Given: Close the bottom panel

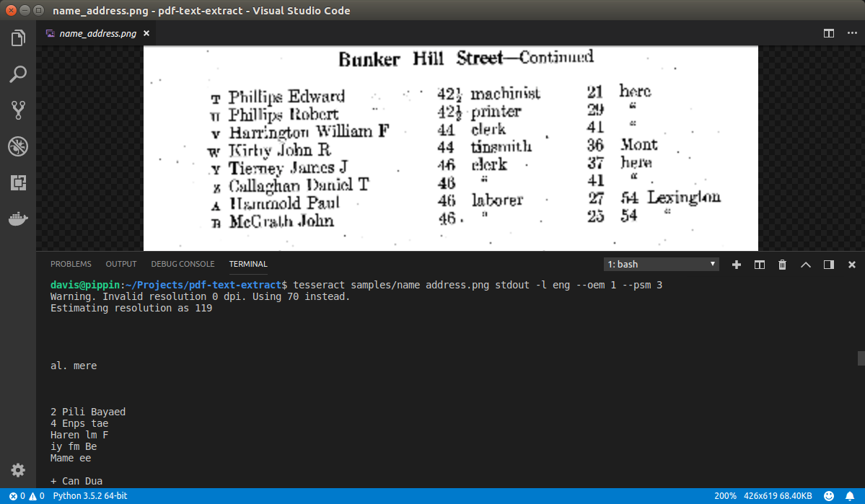Looking at the screenshot, I should tap(852, 265).
